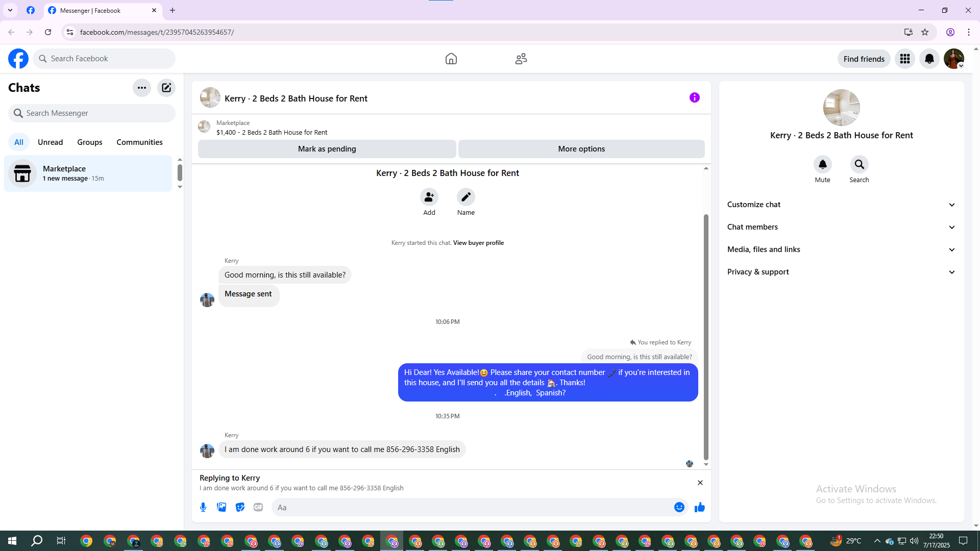Mute conversation from the right panel

823,164
